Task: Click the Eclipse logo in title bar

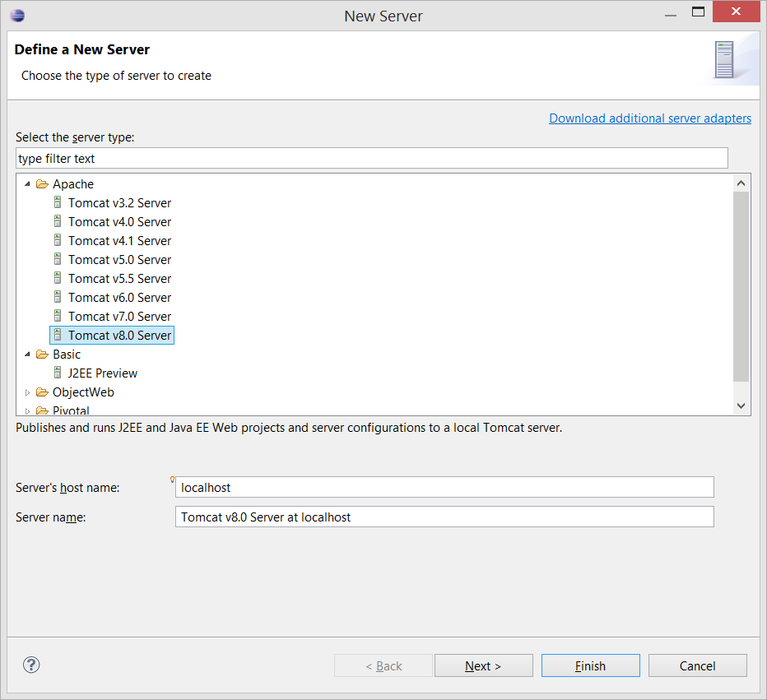Action: point(17,16)
